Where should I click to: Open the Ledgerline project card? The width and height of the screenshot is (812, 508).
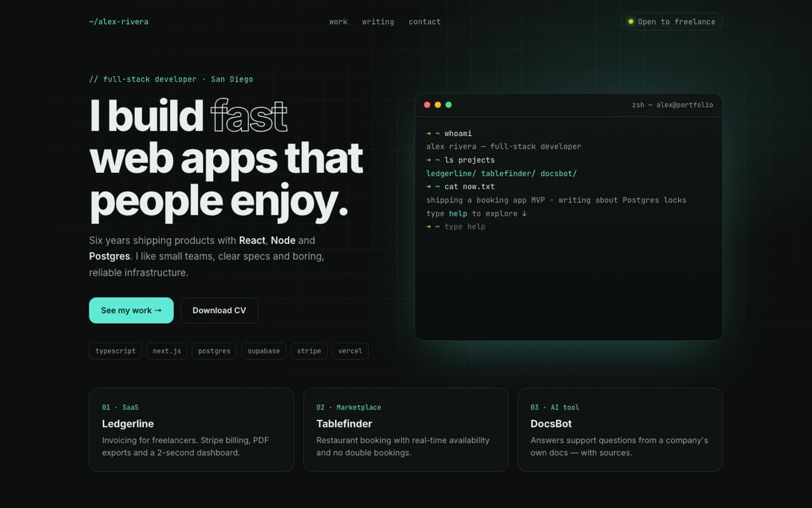pos(192,430)
